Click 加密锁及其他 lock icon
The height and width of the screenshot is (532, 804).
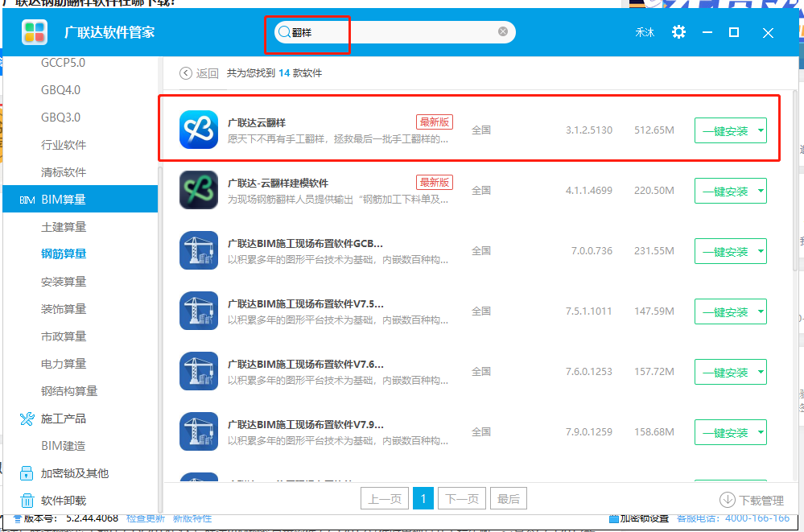[x=26, y=473]
